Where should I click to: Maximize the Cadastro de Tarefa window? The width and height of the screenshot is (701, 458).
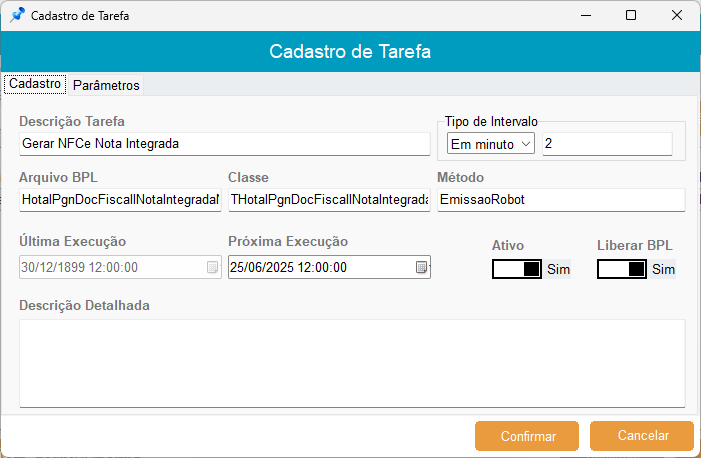631,16
